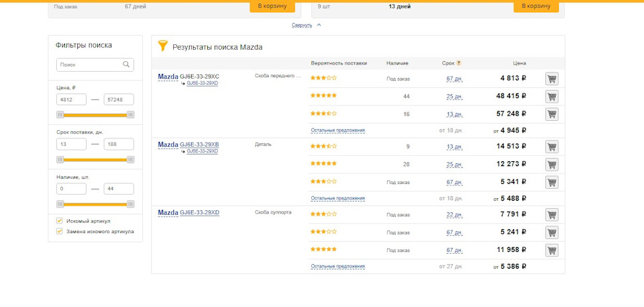The width and height of the screenshot is (644, 307).
Task: Add the 4 813 ₽ offer to cart
Action: click(x=552, y=79)
